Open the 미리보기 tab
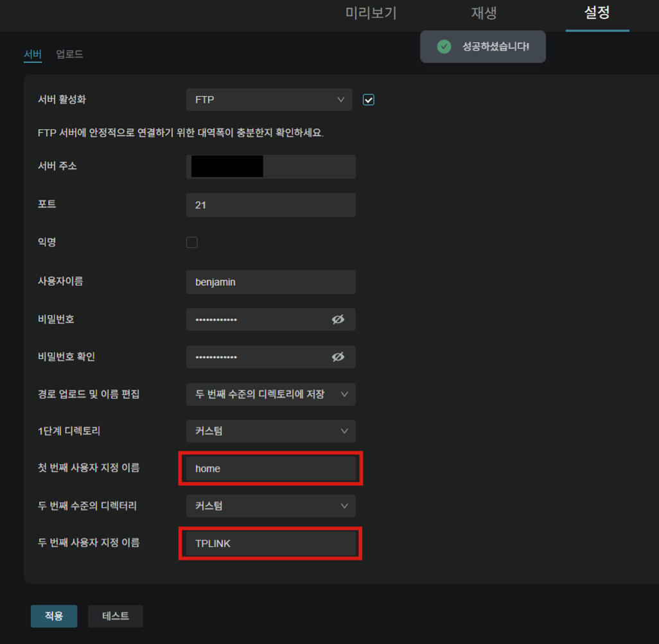The image size is (659, 644). tap(371, 13)
